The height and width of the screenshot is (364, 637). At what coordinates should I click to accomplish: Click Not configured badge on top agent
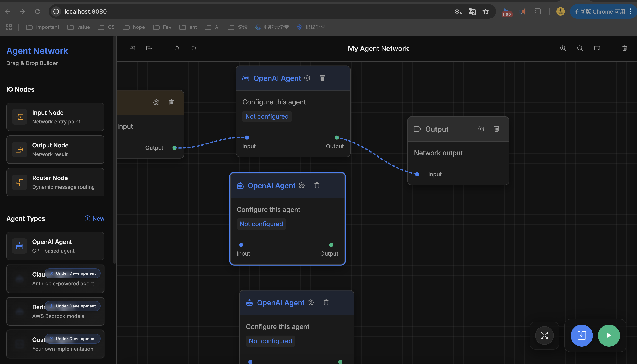267,116
